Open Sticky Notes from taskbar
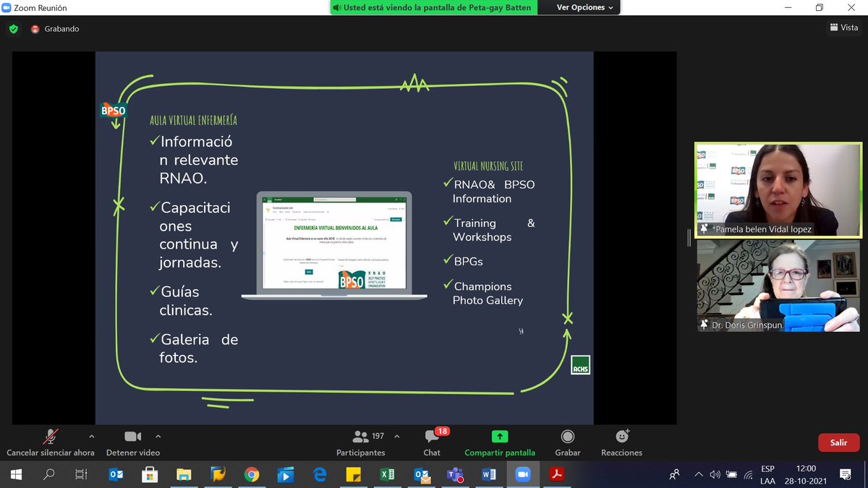The width and height of the screenshot is (868, 488). pos(354,474)
